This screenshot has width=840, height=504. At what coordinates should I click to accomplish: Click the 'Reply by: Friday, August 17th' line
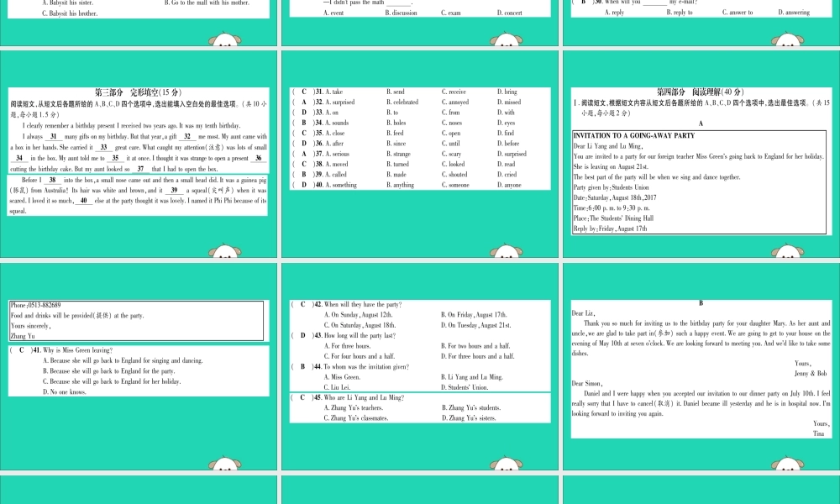tap(610, 228)
